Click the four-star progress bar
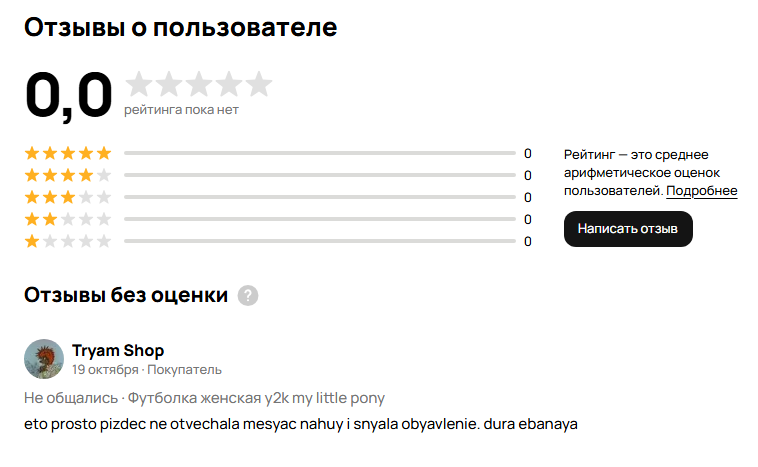Image resolution: width=758 pixels, height=467 pixels. tap(319, 176)
